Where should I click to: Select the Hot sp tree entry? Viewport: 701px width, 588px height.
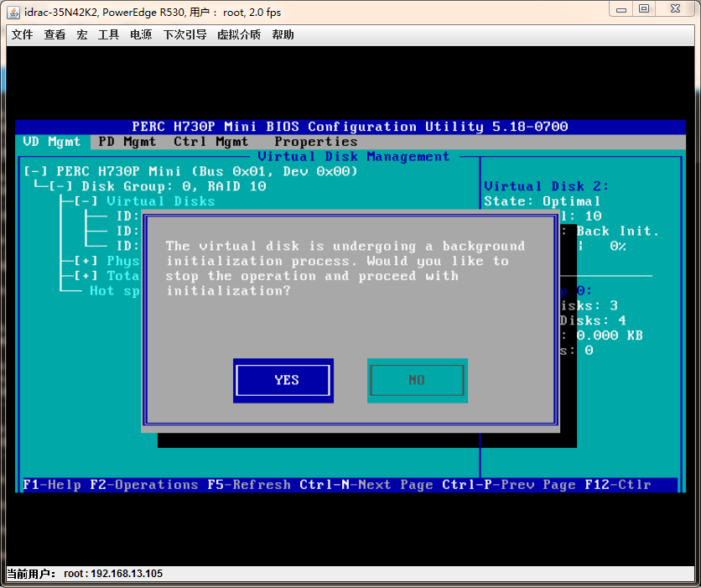(x=114, y=291)
